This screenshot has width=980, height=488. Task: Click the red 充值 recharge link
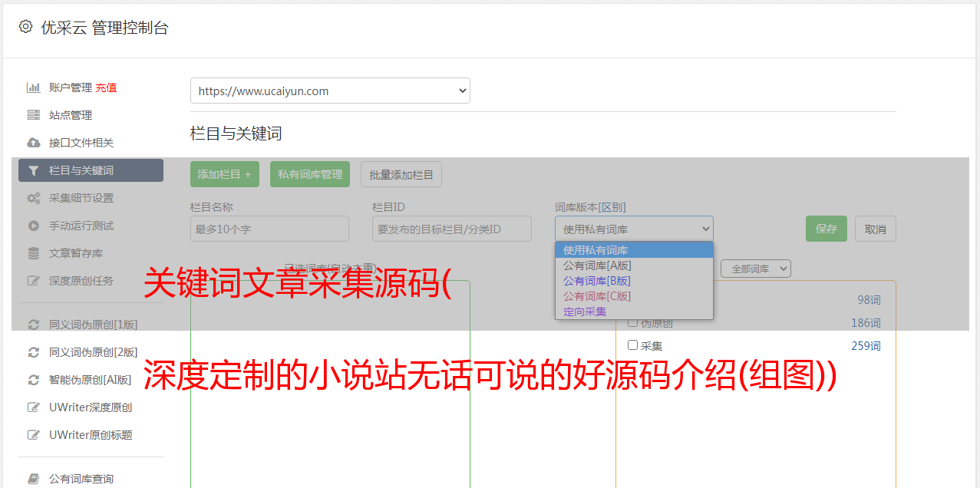tap(106, 87)
